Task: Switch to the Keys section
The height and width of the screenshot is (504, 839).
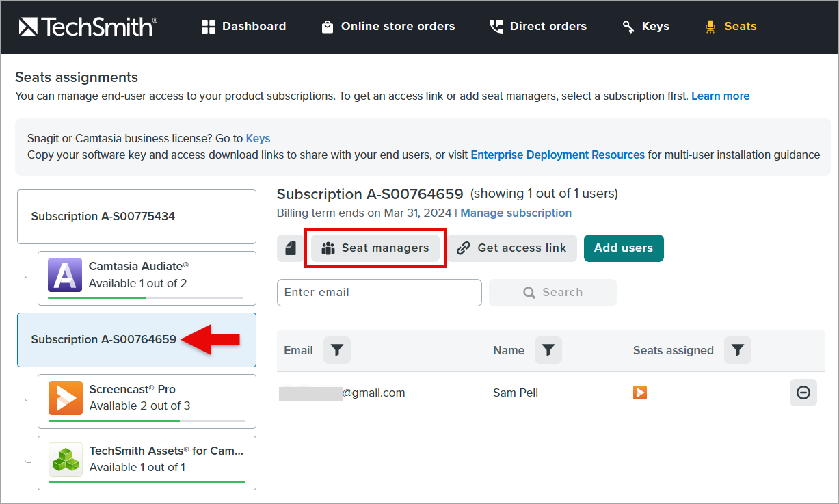Action: [646, 27]
